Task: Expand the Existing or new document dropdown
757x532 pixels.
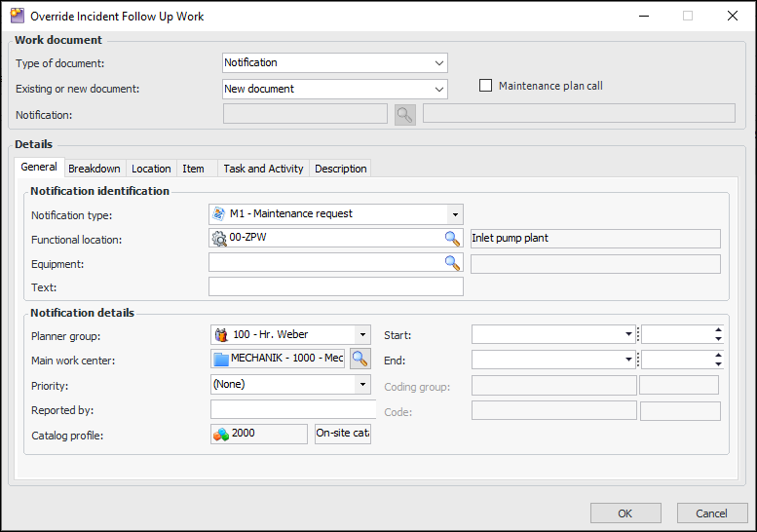Action: [438, 90]
